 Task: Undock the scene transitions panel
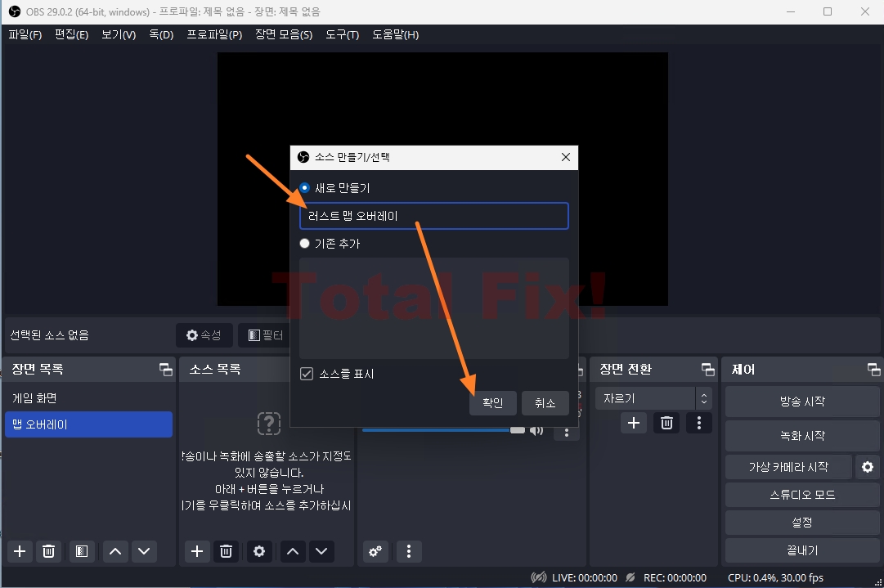pyautogui.click(x=707, y=370)
